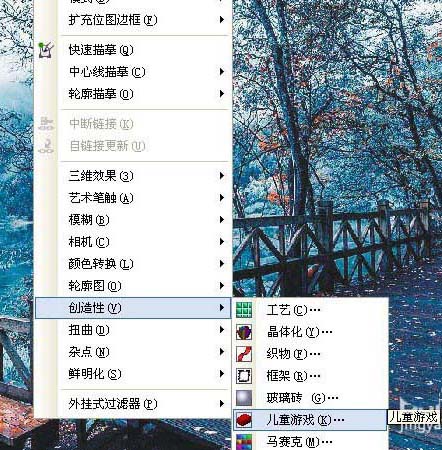Open the 艺术笔触 (A) menu item
The width and height of the screenshot is (442, 450).
[133, 198]
